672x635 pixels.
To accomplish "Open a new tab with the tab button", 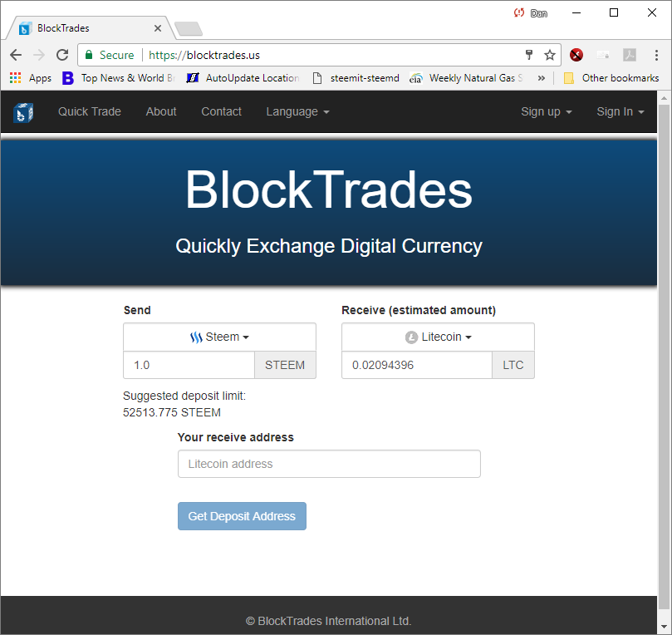I will tap(189, 29).
